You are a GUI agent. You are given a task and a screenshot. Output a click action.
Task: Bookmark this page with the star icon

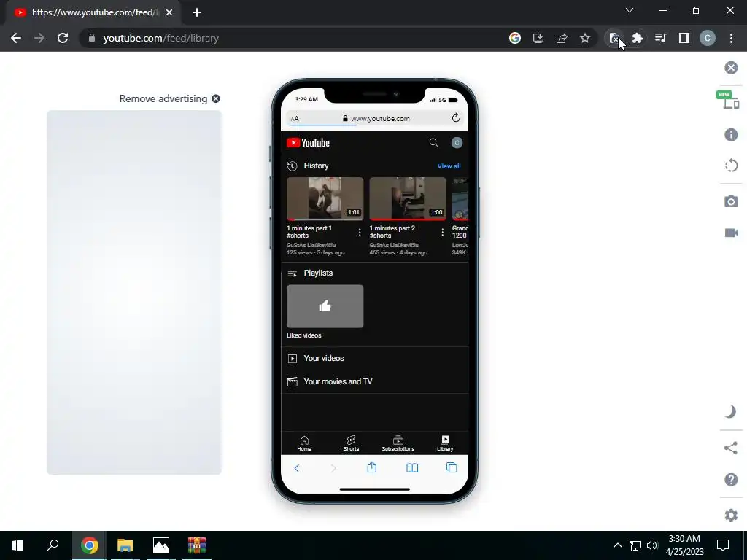click(x=585, y=38)
